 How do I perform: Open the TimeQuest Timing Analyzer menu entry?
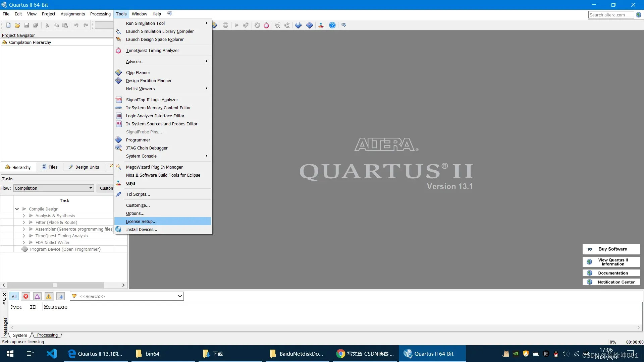click(163, 50)
